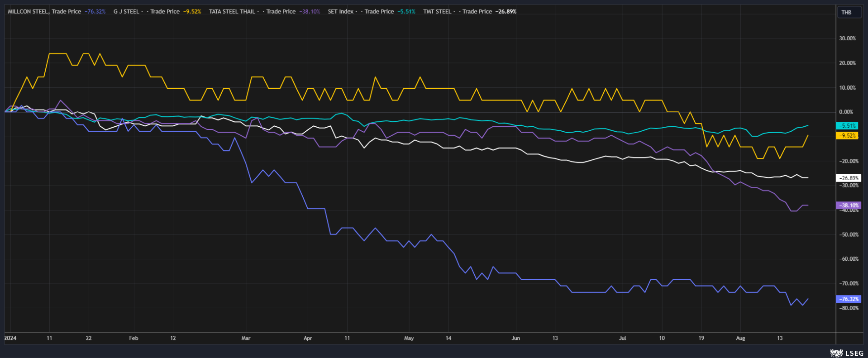
Task: Click G J STEEL value -9.52% in legend
Action: coord(192,12)
